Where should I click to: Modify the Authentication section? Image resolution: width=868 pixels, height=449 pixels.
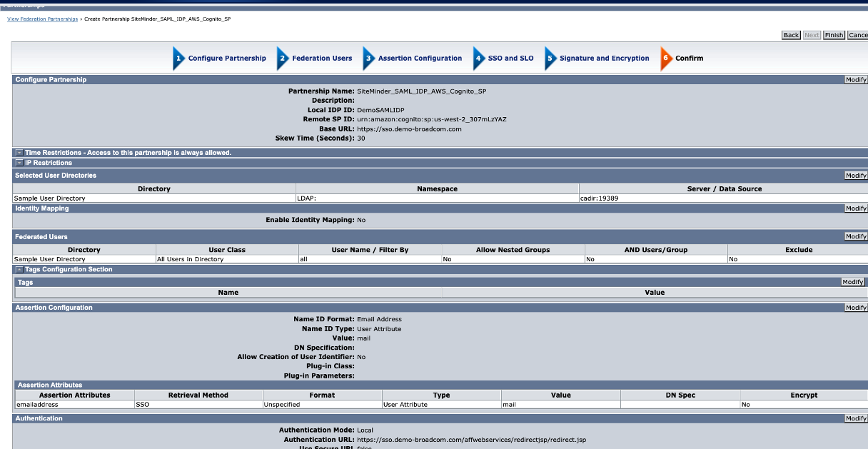pyautogui.click(x=856, y=418)
